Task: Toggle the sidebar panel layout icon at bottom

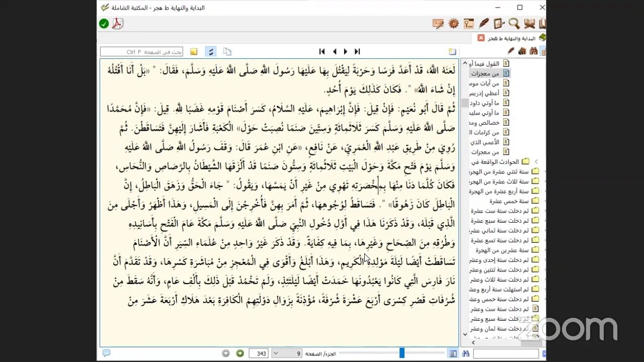Action: pyautogui.click(x=453, y=353)
